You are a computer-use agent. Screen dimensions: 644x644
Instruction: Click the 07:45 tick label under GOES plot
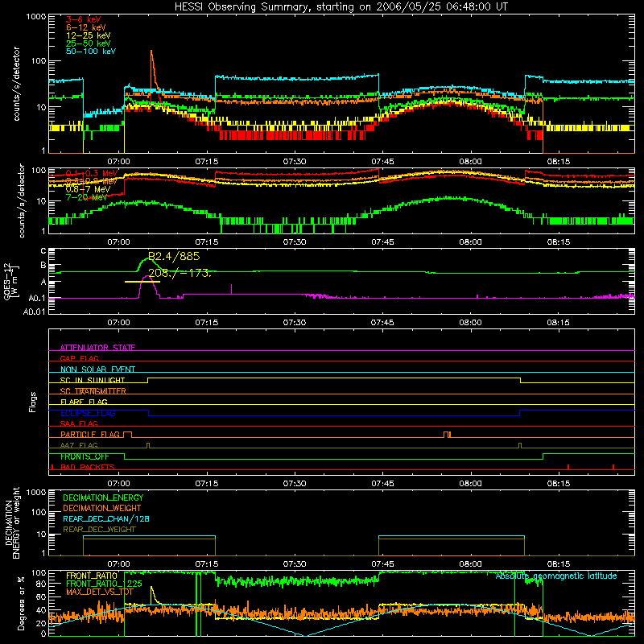pos(382,323)
